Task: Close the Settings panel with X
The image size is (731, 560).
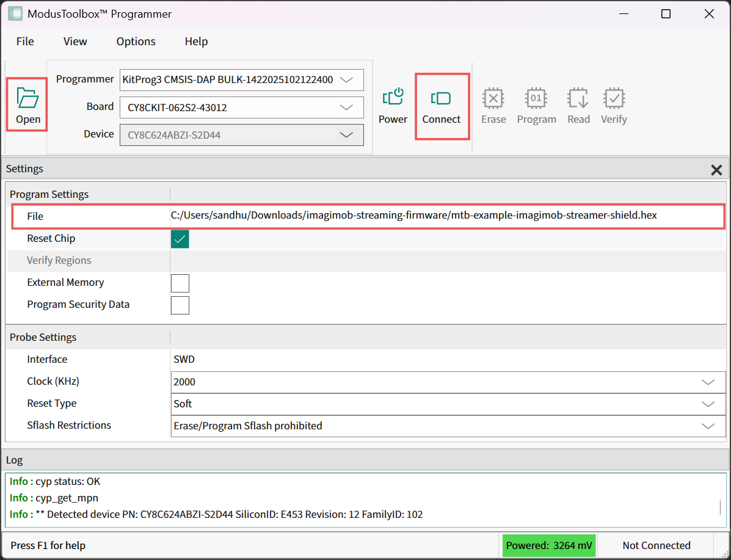Action: tap(716, 170)
